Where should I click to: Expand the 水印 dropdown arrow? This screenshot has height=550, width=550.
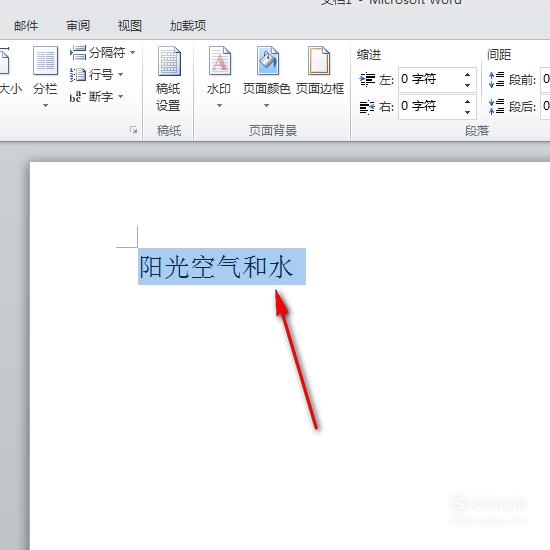(x=219, y=105)
